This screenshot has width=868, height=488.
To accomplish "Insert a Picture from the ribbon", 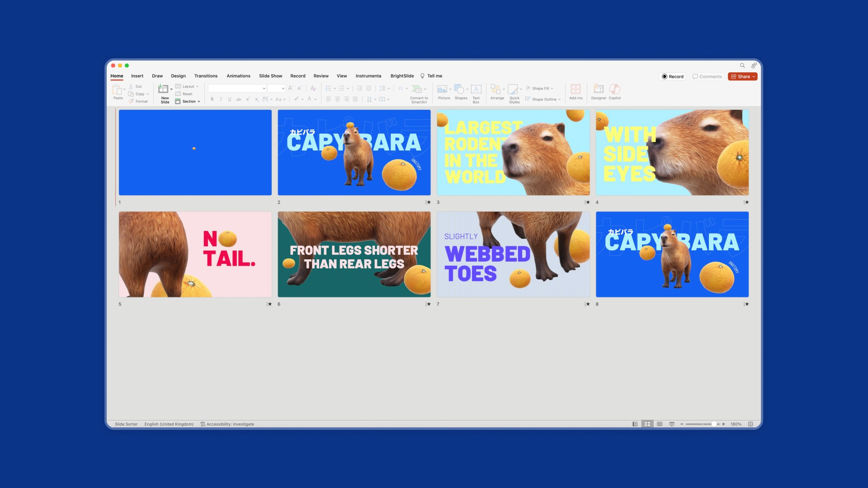I will pos(443,90).
